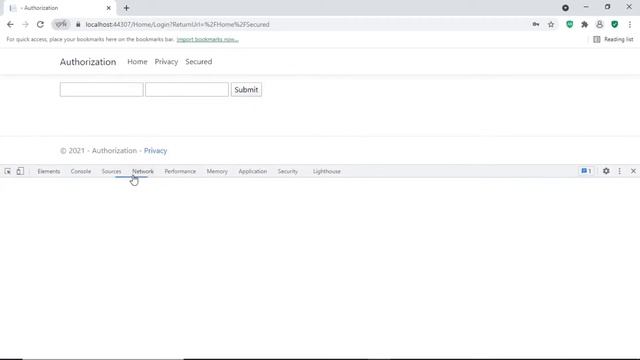
Task: Click the Submit button
Action: coord(246,89)
